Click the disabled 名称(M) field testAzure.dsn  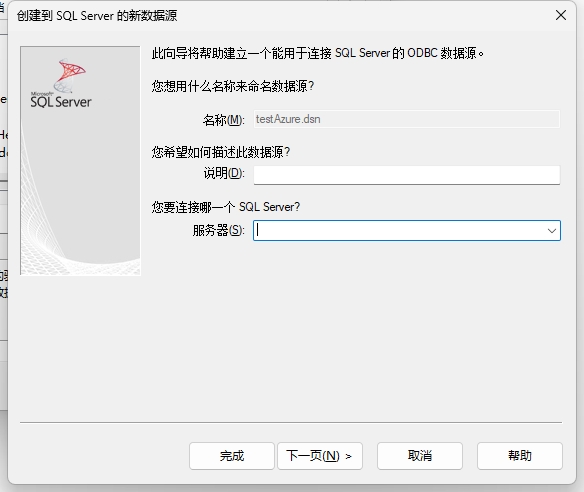407,119
